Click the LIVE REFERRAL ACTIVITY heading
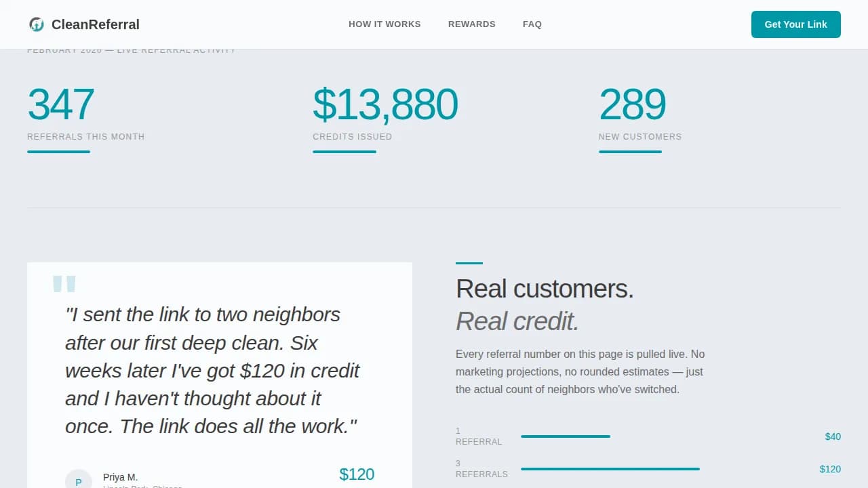The image size is (868, 488). point(131,49)
